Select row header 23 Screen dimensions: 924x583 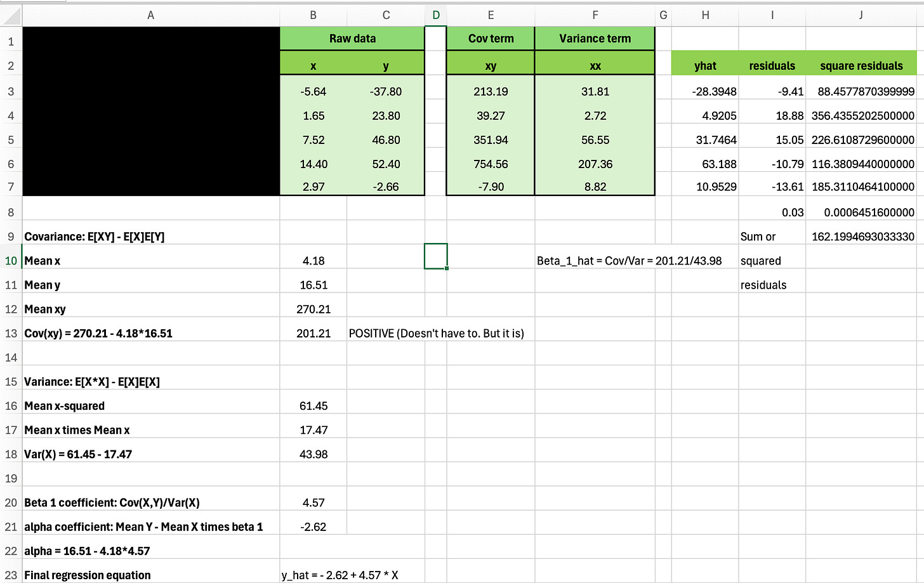pyautogui.click(x=11, y=575)
